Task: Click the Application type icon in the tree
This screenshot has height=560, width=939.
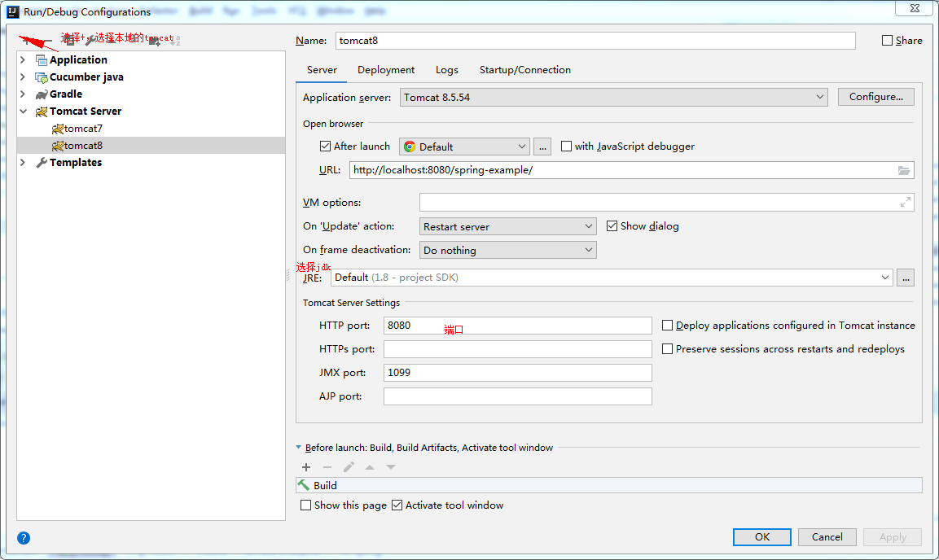Action: click(42, 60)
